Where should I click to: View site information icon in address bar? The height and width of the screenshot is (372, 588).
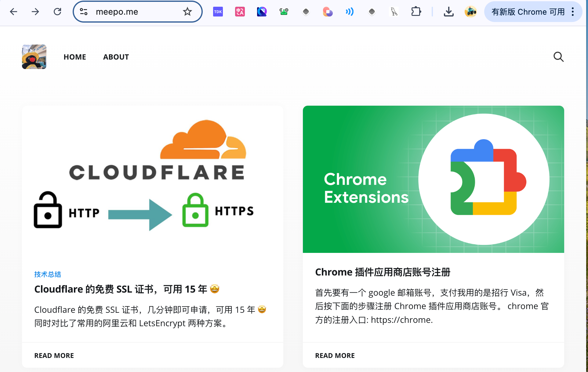pyautogui.click(x=84, y=12)
